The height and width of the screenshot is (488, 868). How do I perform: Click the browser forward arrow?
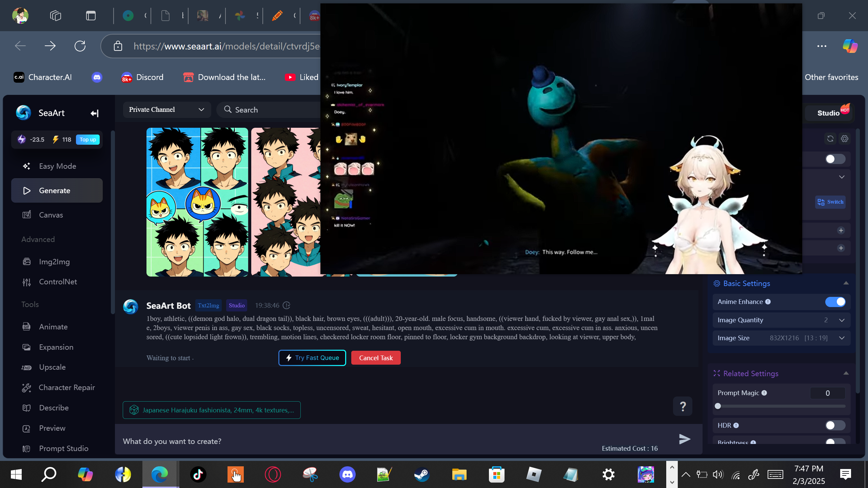click(50, 46)
